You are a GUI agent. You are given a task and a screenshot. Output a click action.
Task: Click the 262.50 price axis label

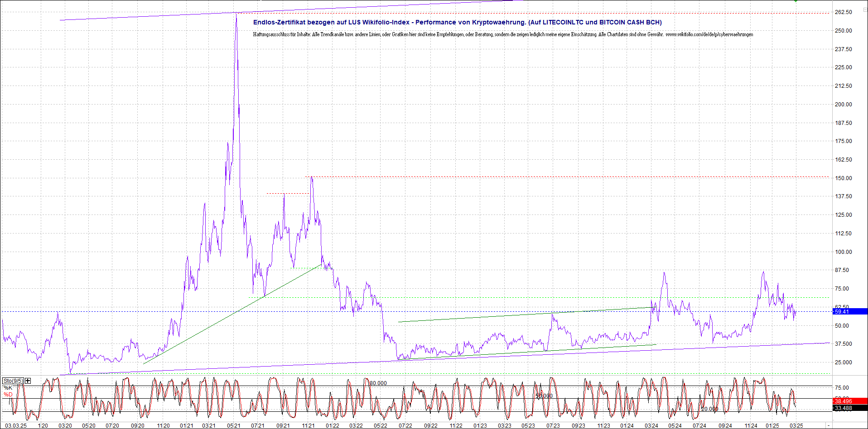(844, 12)
